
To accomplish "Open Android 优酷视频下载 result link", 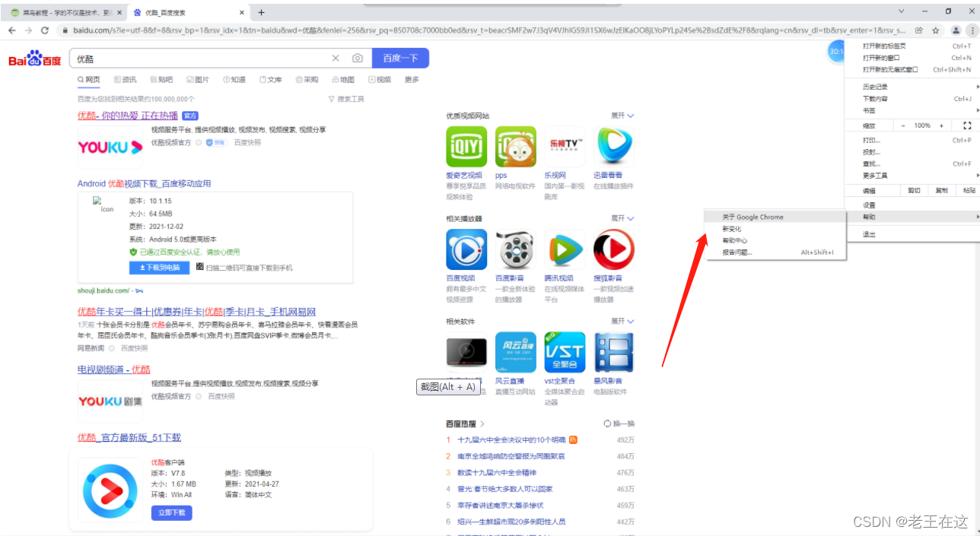I will [145, 183].
